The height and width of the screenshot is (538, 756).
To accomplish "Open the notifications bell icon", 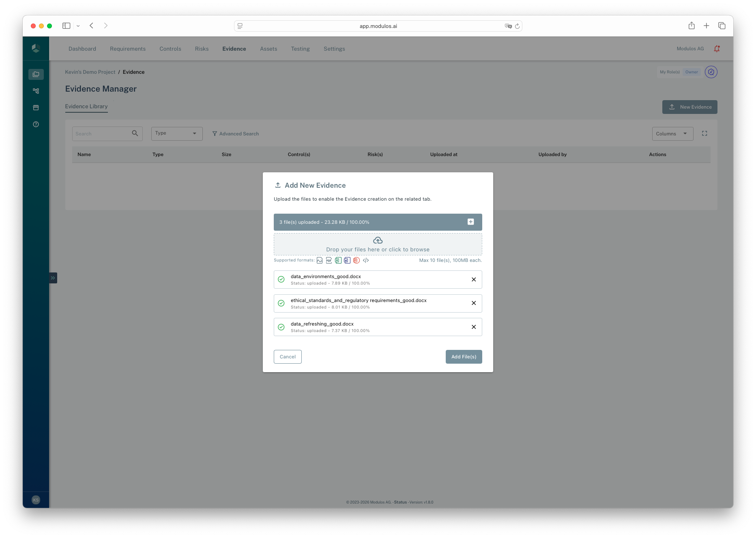I will 717,49.
